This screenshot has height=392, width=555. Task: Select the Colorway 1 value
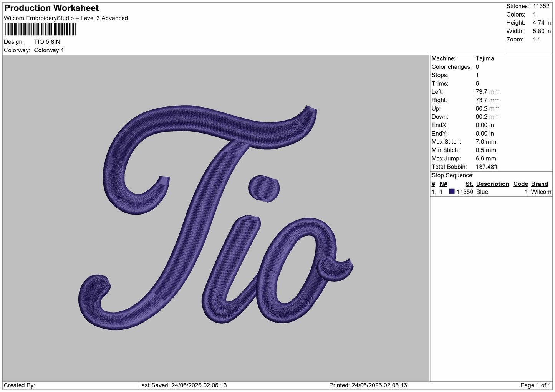(x=49, y=50)
